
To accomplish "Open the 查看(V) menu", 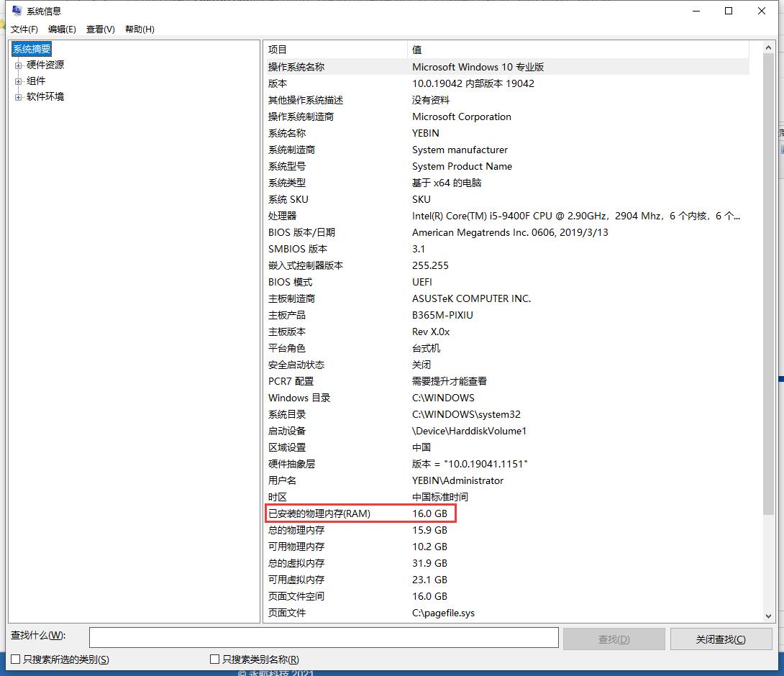I will (101, 29).
